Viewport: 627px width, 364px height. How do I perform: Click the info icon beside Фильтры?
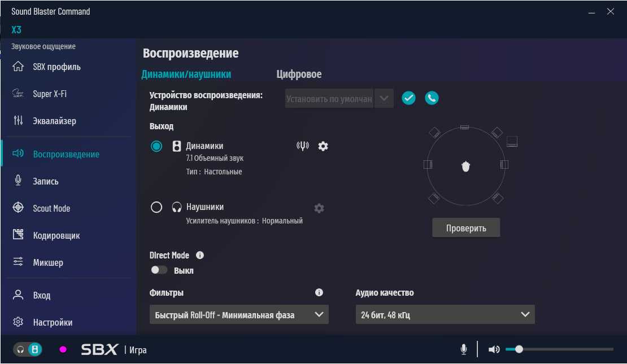point(319,292)
